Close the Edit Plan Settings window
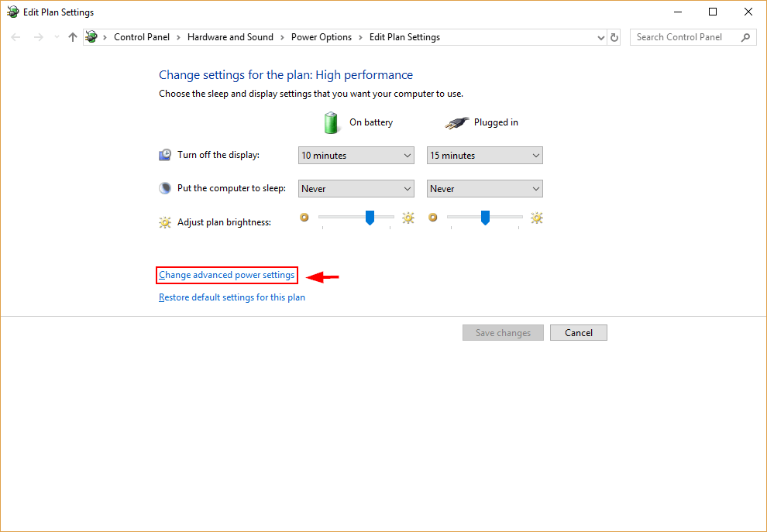This screenshot has width=767, height=532. 748,12
